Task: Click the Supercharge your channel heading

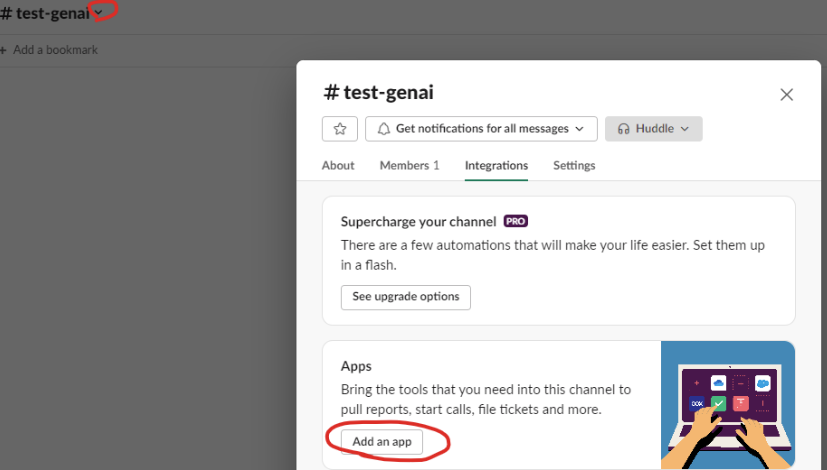Action: tap(419, 221)
